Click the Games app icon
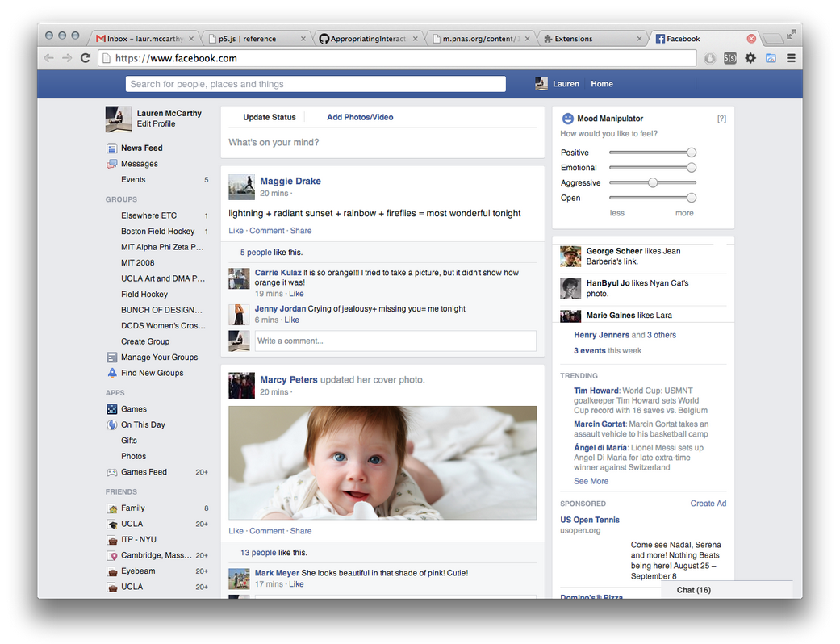Screen dimensions: 840x644 pyautogui.click(x=112, y=409)
